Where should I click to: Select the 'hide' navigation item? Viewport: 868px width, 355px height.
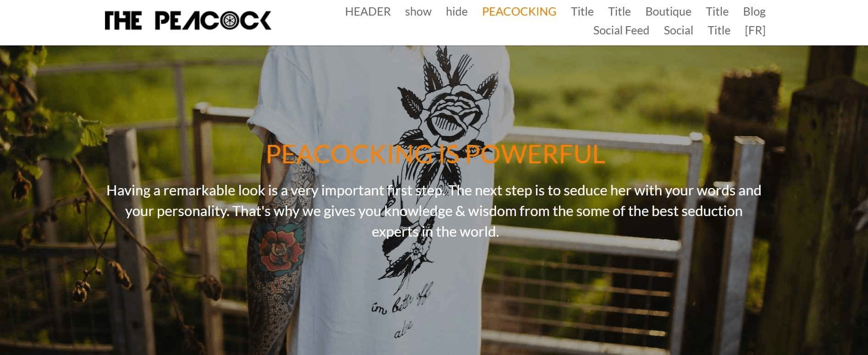[457, 11]
